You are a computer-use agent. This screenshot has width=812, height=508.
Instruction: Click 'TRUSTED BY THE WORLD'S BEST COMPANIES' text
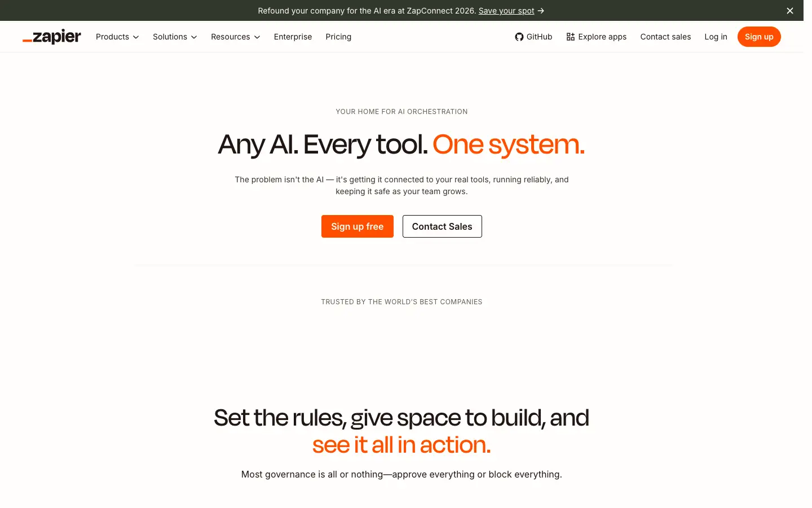[401, 302]
